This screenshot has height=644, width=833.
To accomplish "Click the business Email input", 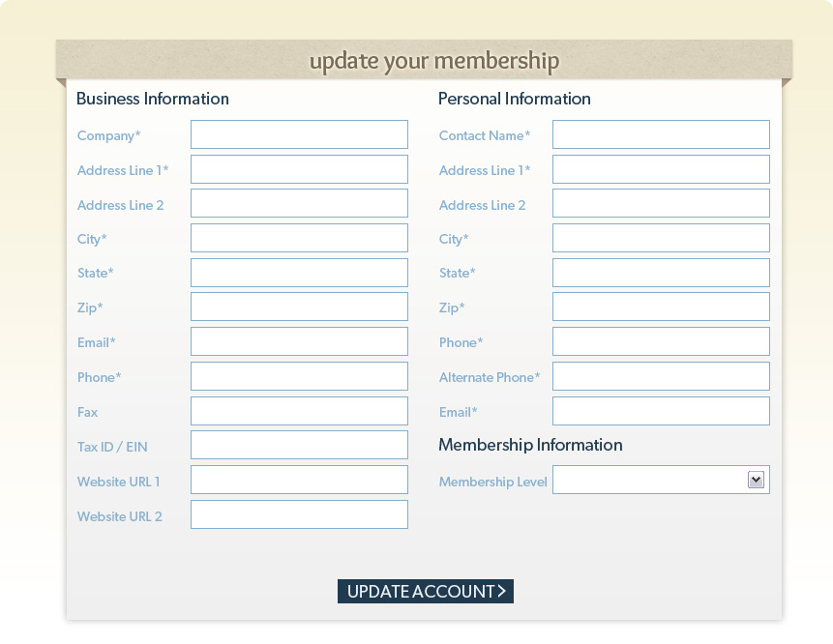I will 299,341.
